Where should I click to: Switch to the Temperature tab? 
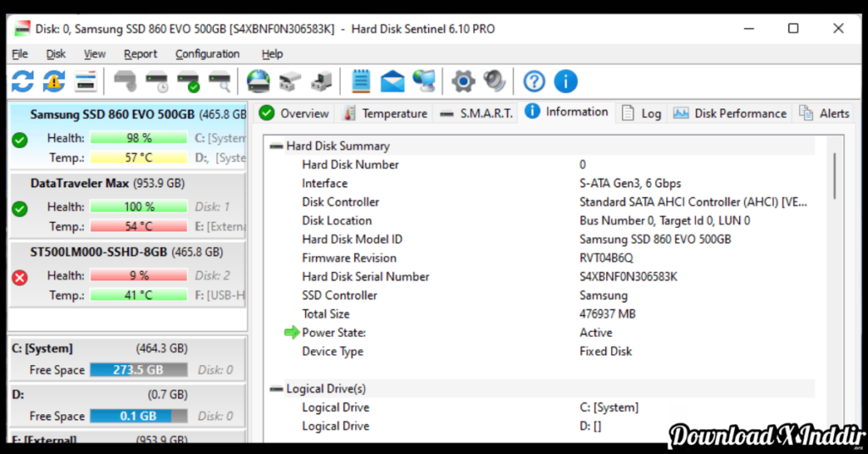386,113
